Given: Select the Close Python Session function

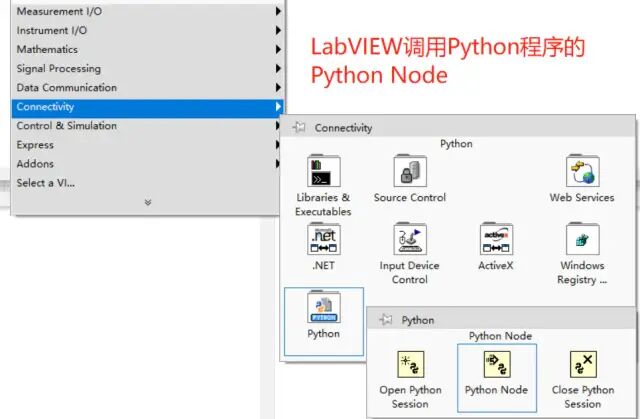Looking at the screenshot, I should tap(583, 364).
